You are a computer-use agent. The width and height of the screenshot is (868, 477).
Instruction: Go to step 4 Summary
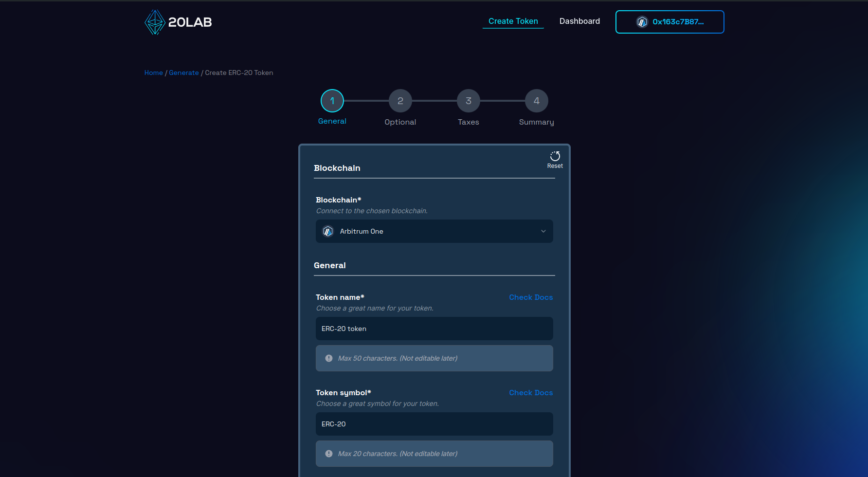click(x=537, y=101)
